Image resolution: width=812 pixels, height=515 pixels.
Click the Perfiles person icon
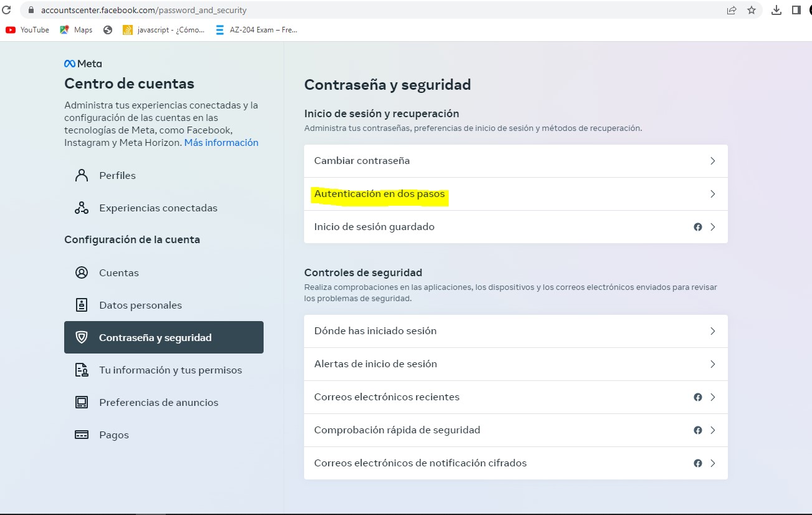click(82, 175)
